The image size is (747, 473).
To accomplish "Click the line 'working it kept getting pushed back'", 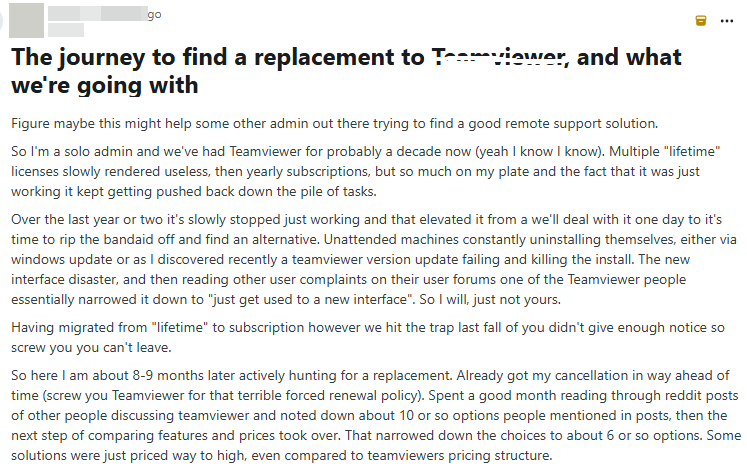I will pyautogui.click(x=194, y=191).
